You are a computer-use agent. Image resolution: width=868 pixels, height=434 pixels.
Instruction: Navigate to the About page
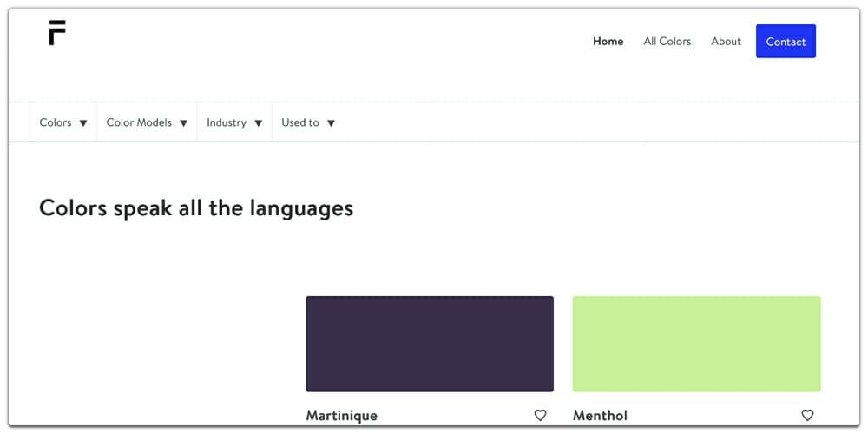coord(726,42)
